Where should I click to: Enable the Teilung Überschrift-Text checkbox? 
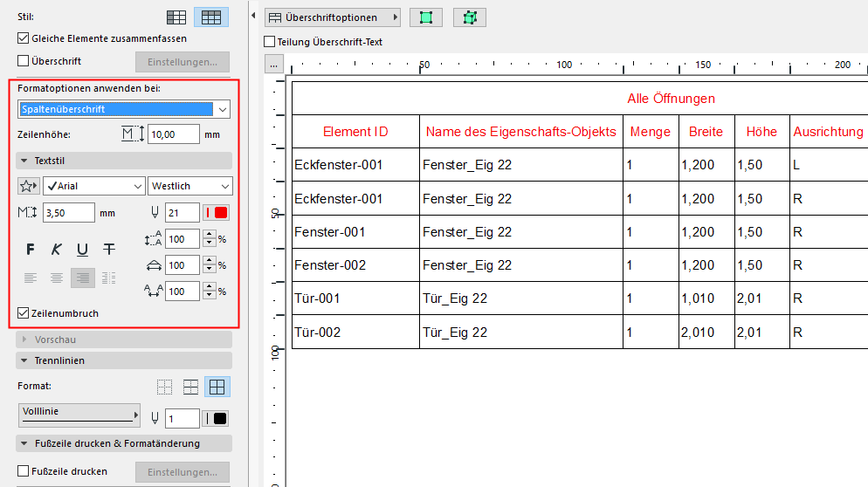pos(270,42)
